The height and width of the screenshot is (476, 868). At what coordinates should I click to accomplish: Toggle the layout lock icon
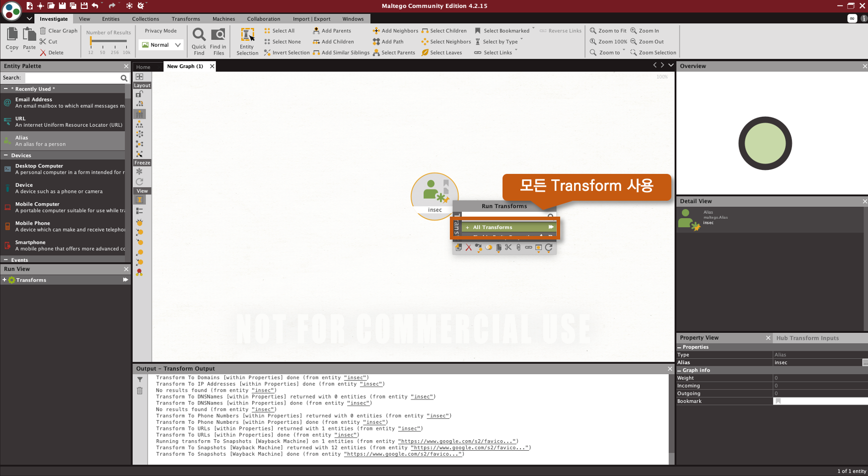(140, 94)
